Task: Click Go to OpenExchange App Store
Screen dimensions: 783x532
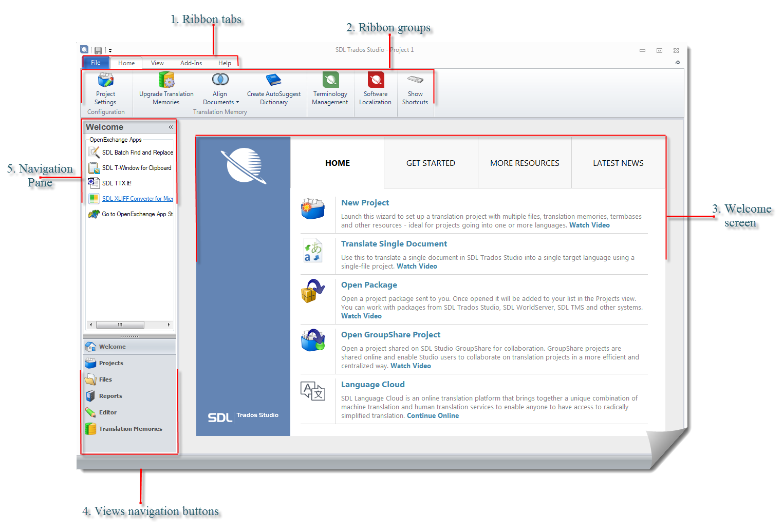Action: pos(130,214)
